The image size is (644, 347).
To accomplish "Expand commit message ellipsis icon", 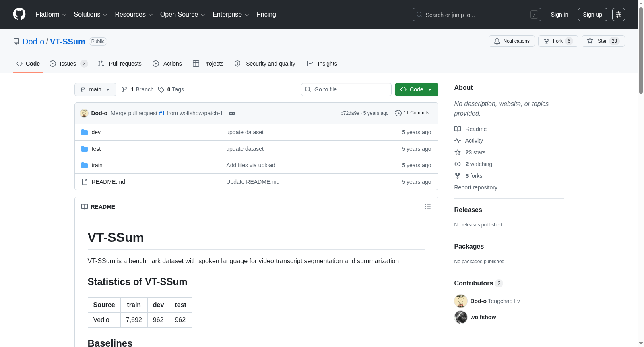I will point(232,113).
